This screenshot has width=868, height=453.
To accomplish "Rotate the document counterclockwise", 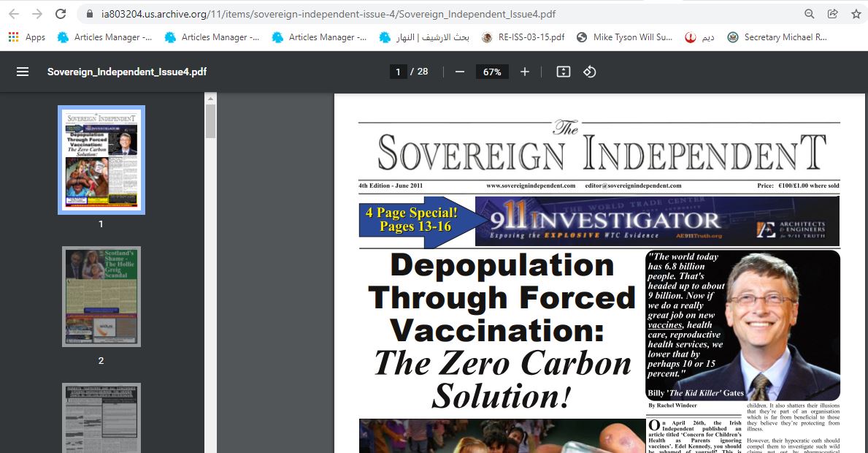I will 590,72.
